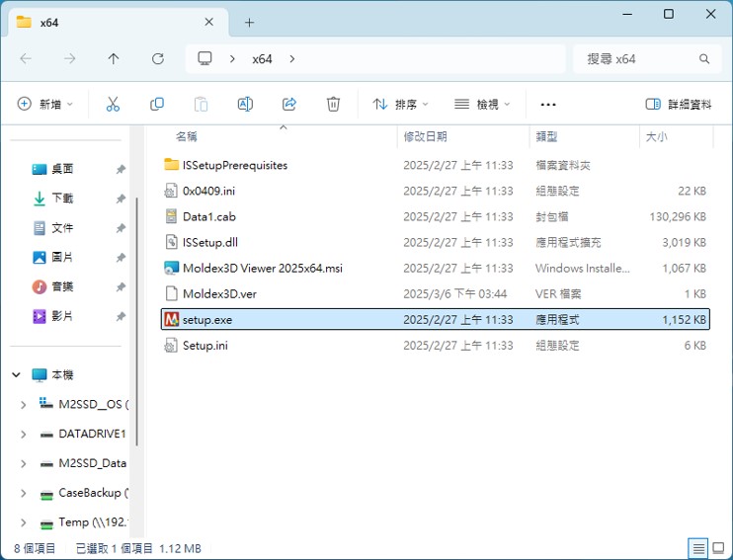Viewport: 733px width, 560px height.
Task: Expand the M2SSD_OS drive node
Action: pos(24,405)
